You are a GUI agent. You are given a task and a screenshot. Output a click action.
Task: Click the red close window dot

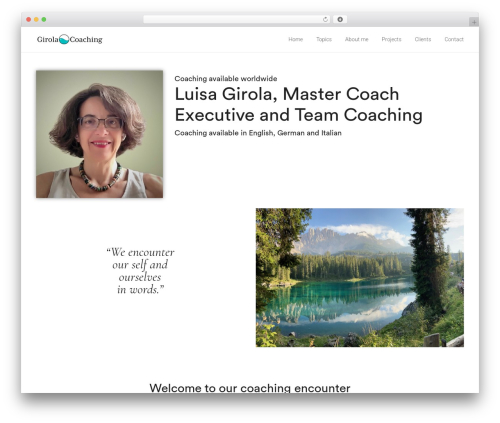click(x=29, y=20)
